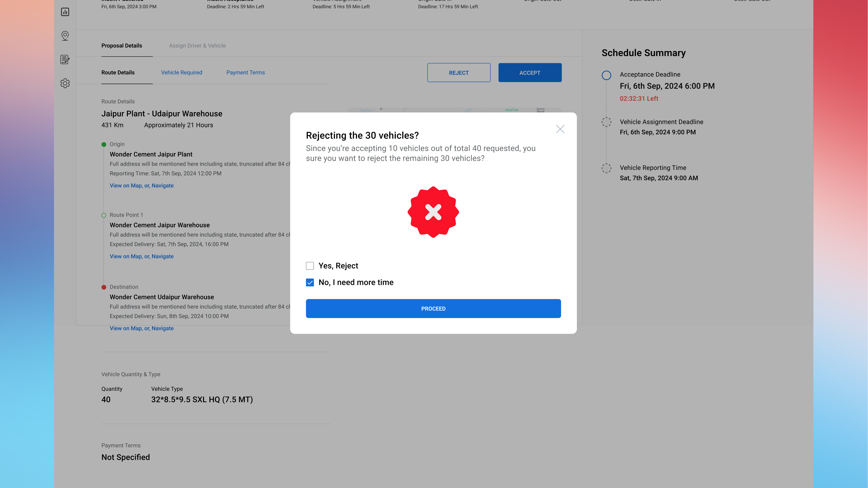The image size is (868, 488).
Task: Click the ACCEPT button
Action: click(530, 72)
